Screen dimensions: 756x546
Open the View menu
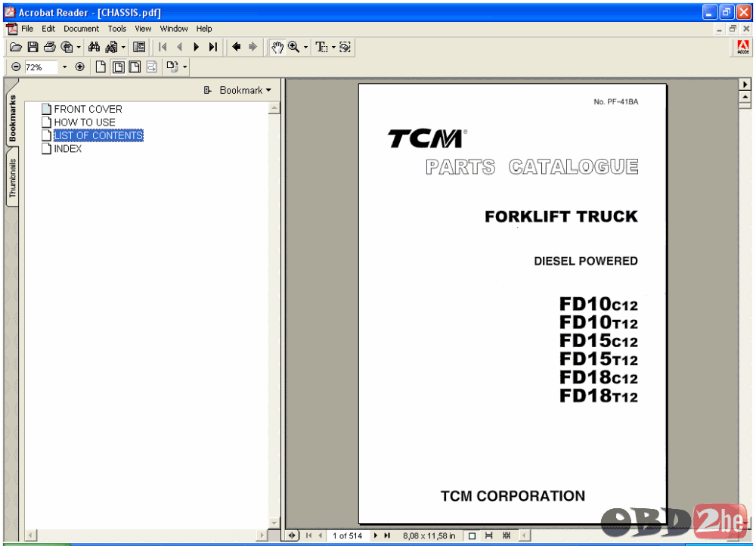click(143, 29)
